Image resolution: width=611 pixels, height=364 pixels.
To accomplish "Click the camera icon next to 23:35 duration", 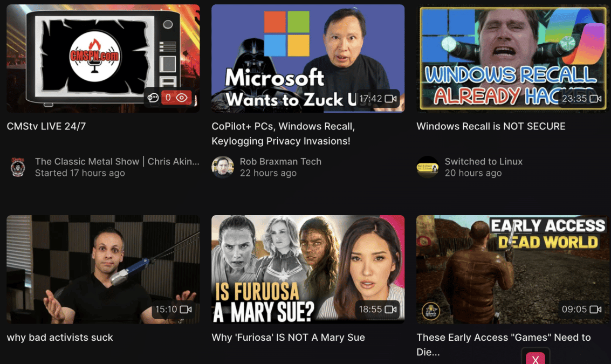I will click(595, 99).
